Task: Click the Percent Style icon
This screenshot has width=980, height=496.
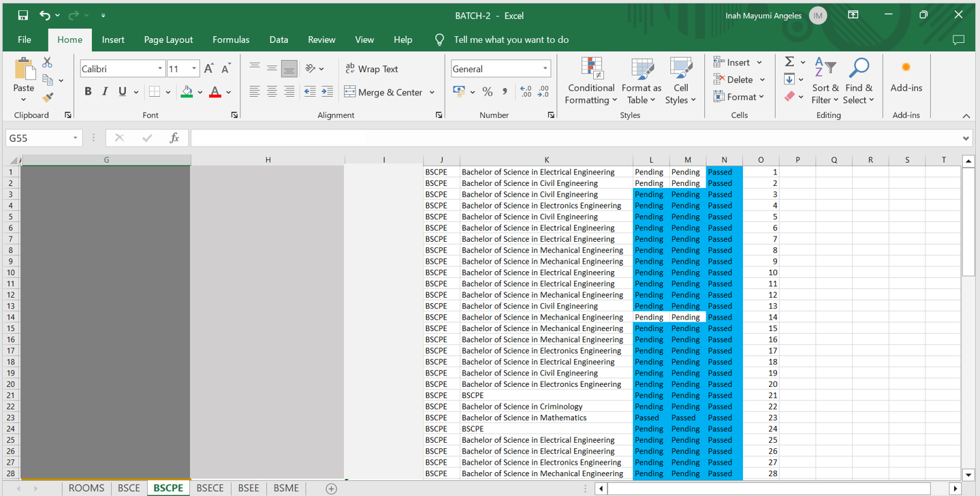Action: [488, 92]
